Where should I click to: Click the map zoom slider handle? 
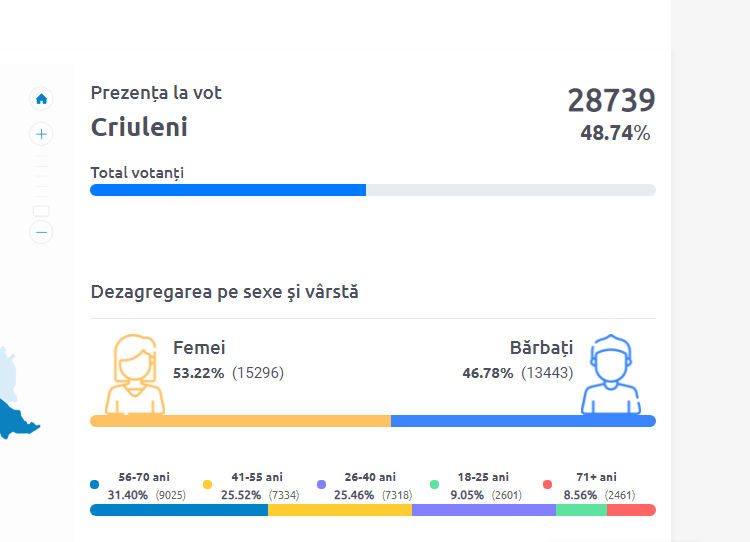coord(41,211)
